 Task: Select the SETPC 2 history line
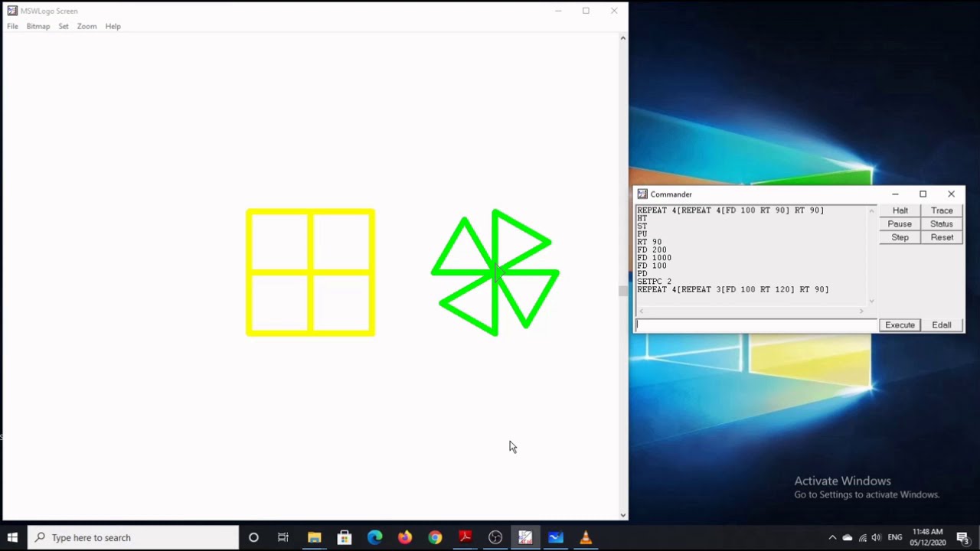point(654,282)
